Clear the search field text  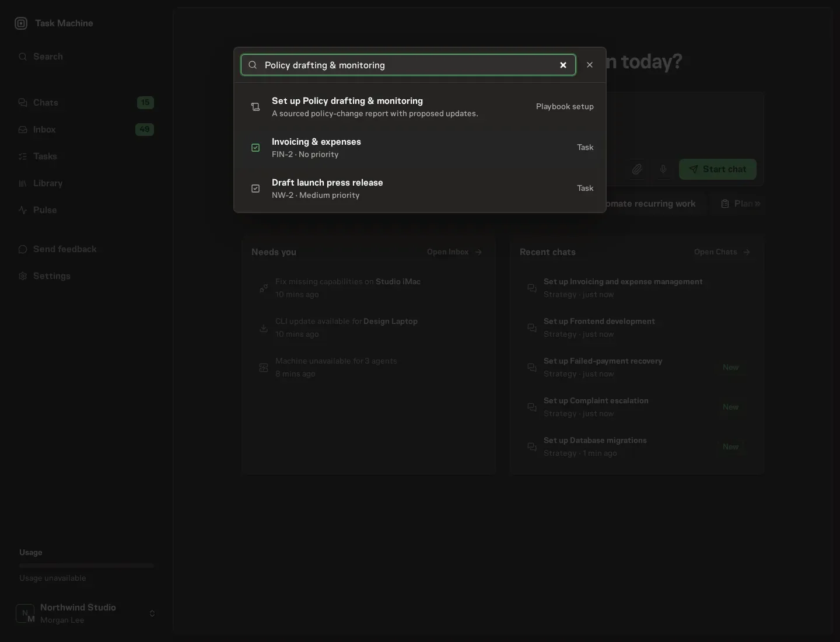click(563, 65)
